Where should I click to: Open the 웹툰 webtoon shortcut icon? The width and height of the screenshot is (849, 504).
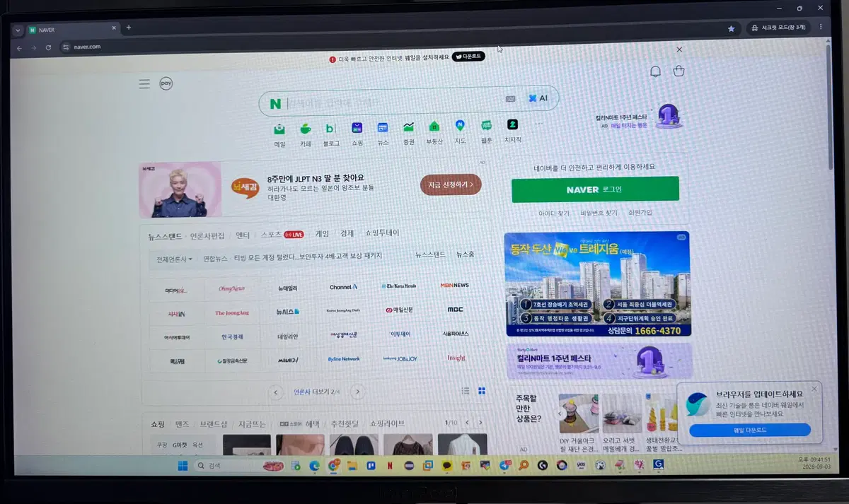point(486,126)
